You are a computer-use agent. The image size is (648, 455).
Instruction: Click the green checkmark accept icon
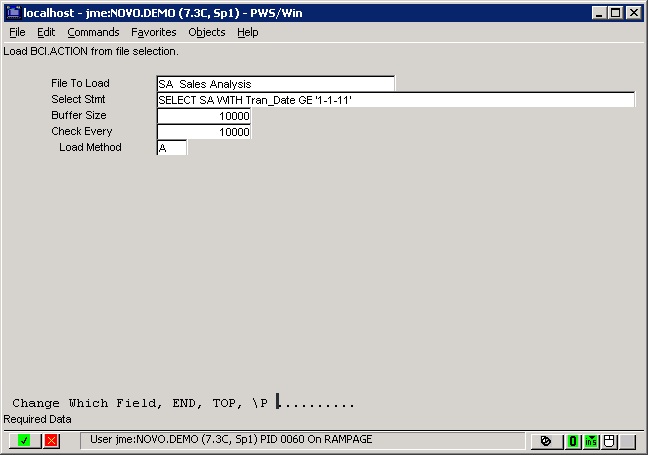pos(23,440)
